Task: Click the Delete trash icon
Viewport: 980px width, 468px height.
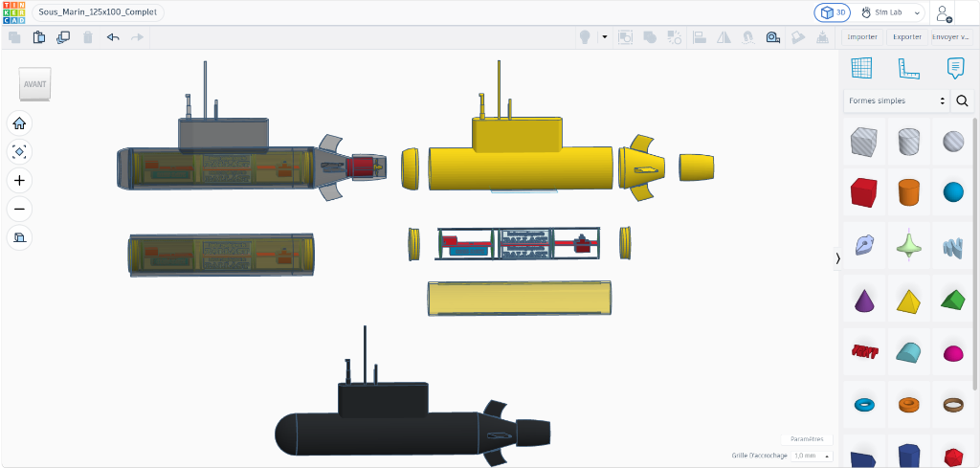Action: pyautogui.click(x=88, y=37)
